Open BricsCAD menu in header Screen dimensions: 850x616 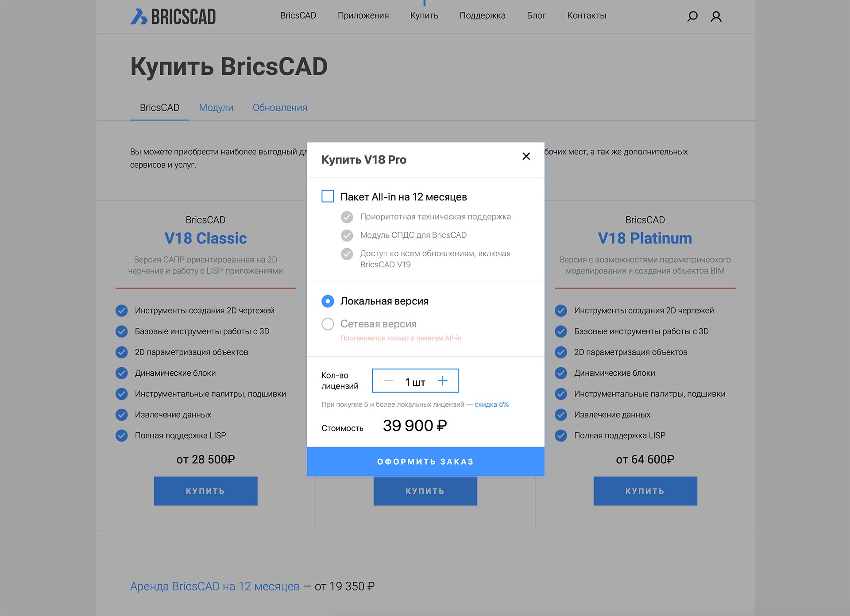point(298,15)
